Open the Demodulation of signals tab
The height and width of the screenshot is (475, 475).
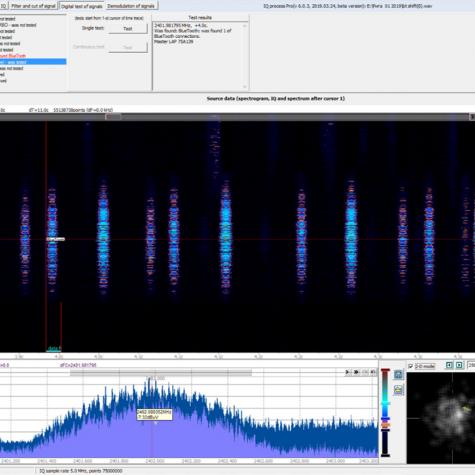(131, 6)
